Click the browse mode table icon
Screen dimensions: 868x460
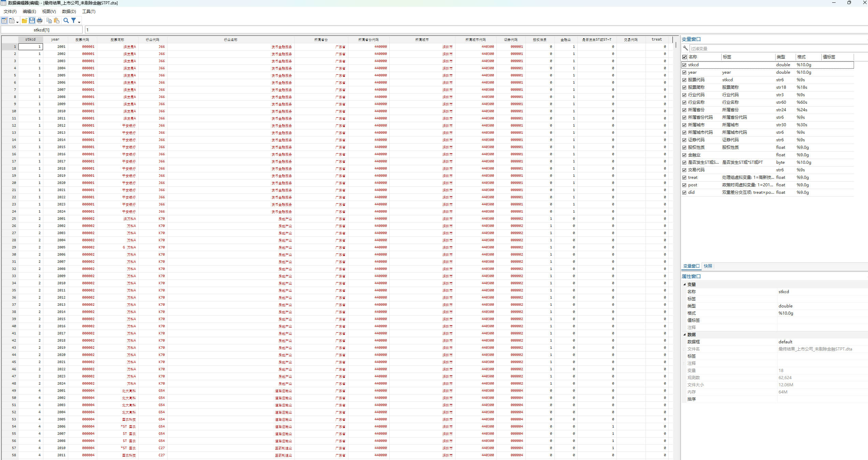tap(12, 21)
